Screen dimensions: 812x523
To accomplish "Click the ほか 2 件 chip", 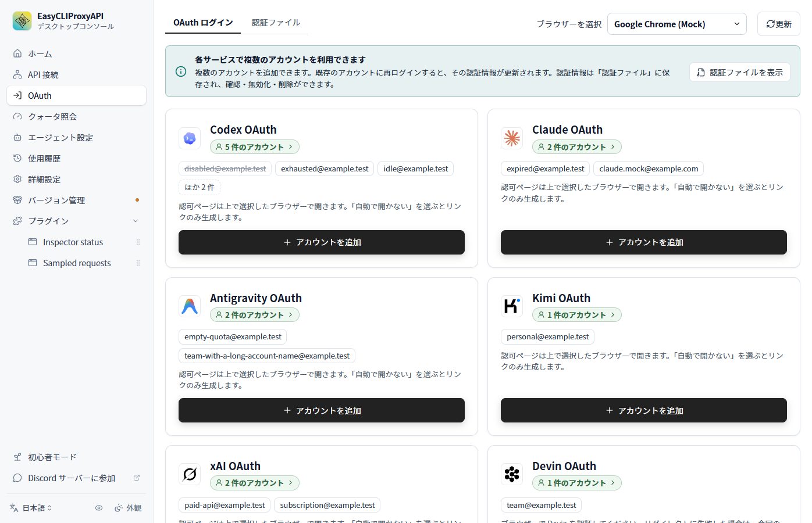I will coord(200,187).
